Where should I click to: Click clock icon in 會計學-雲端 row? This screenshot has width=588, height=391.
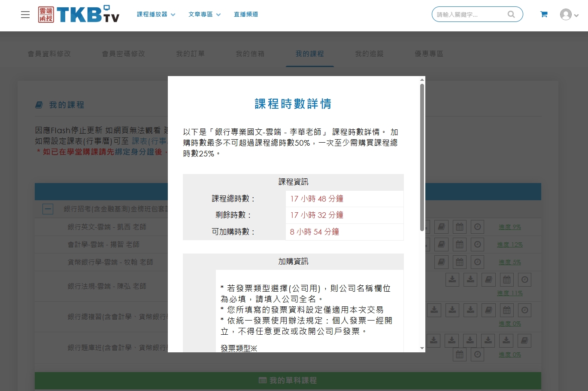tap(477, 244)
